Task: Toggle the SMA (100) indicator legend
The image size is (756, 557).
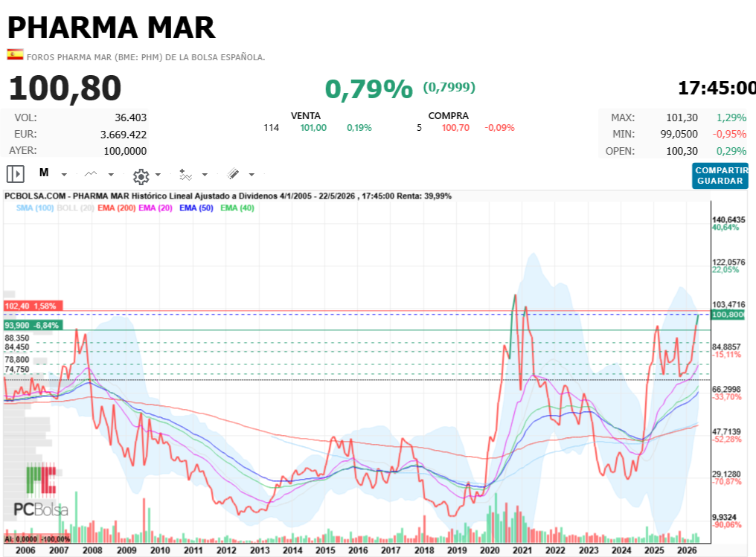Action: (x=35, y=207)
